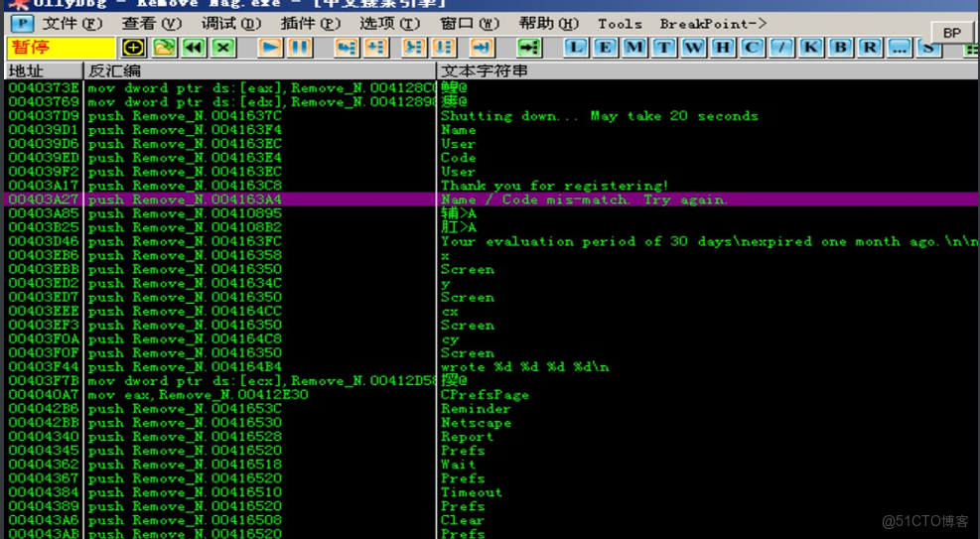Select the 'Name / Code mis-match. Try again.' row

(491, 200)
